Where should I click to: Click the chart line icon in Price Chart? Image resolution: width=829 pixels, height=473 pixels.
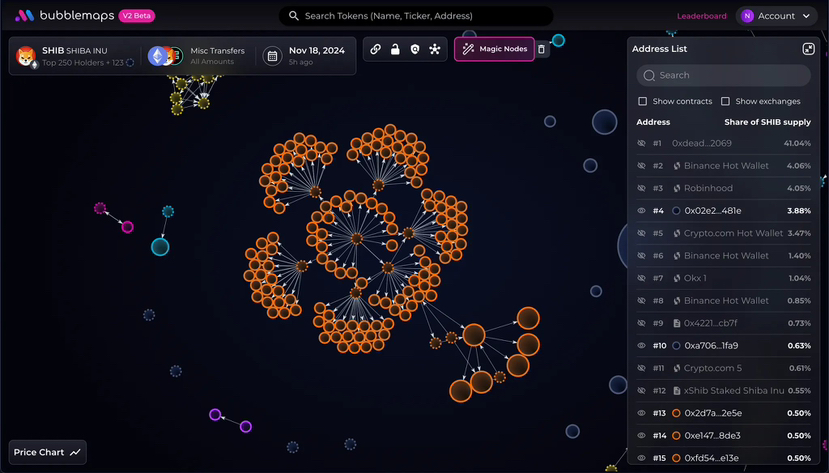point(75,452)
